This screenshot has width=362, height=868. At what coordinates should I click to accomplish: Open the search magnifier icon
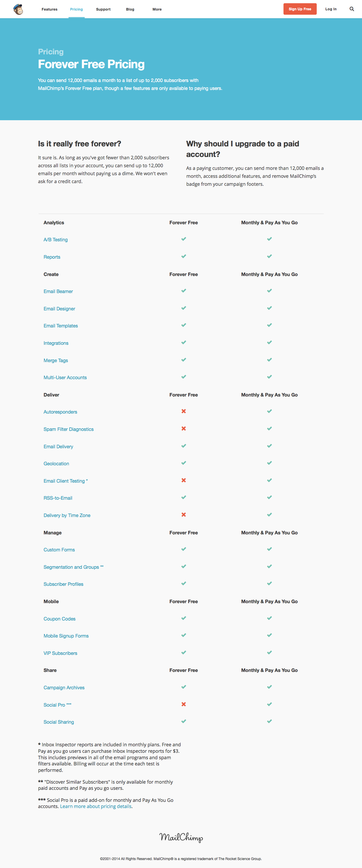(x=351, y=9)
